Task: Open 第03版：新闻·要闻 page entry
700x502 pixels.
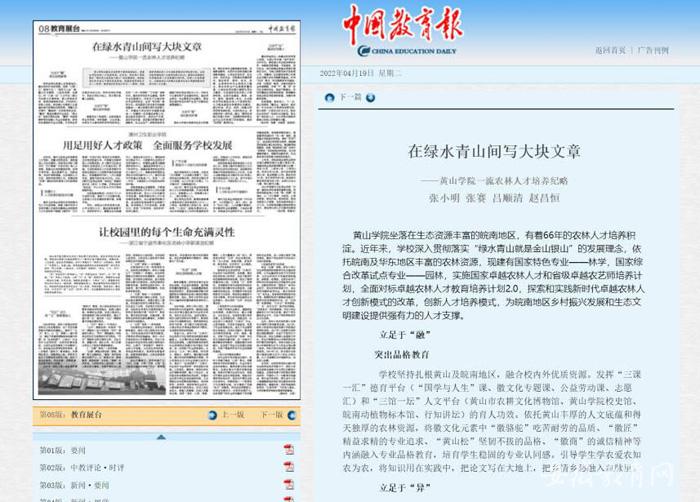Action: click(74, 485)
